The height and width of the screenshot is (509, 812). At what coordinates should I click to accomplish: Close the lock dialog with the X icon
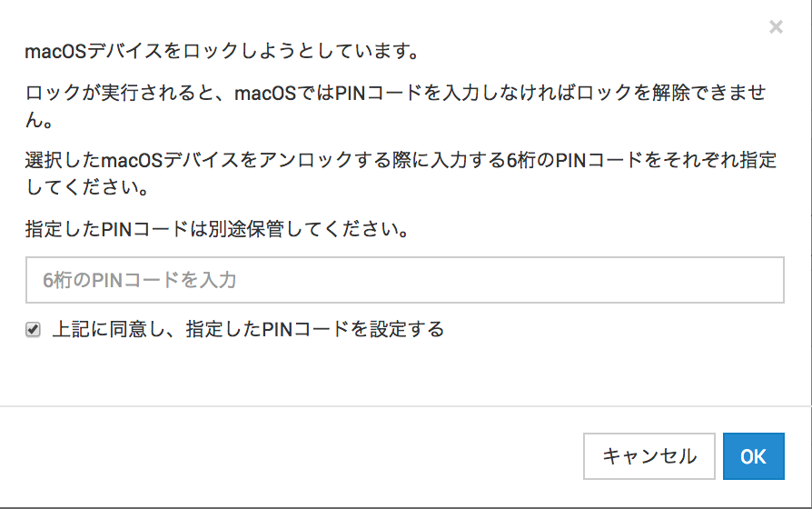pos(776,27)
